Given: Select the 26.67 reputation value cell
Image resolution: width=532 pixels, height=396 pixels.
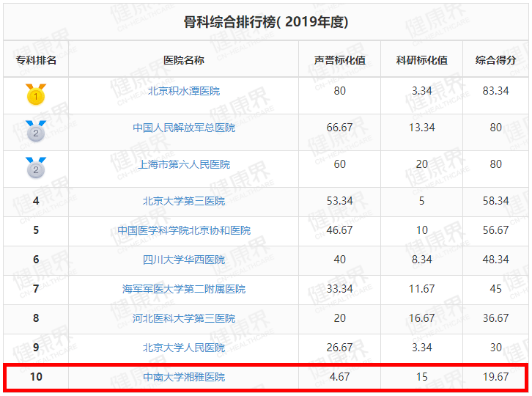Looking at the screenshot, I should [x=339, y=348].
